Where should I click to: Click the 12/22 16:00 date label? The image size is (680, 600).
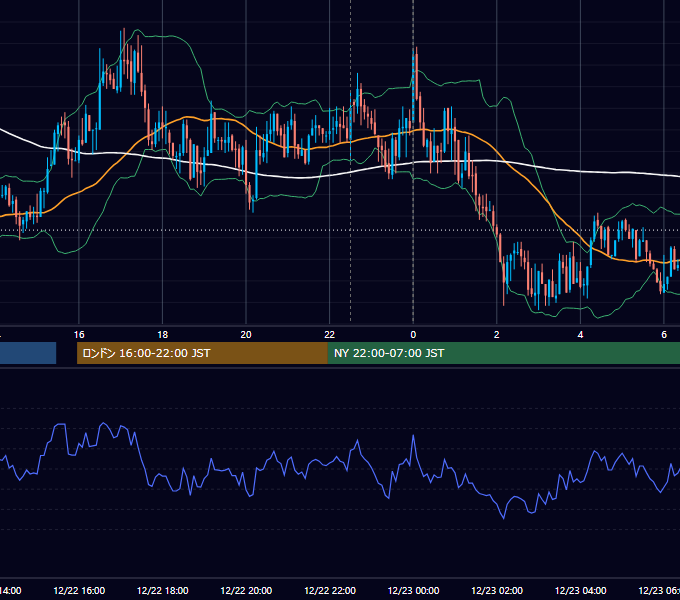(x=79, y=590)
